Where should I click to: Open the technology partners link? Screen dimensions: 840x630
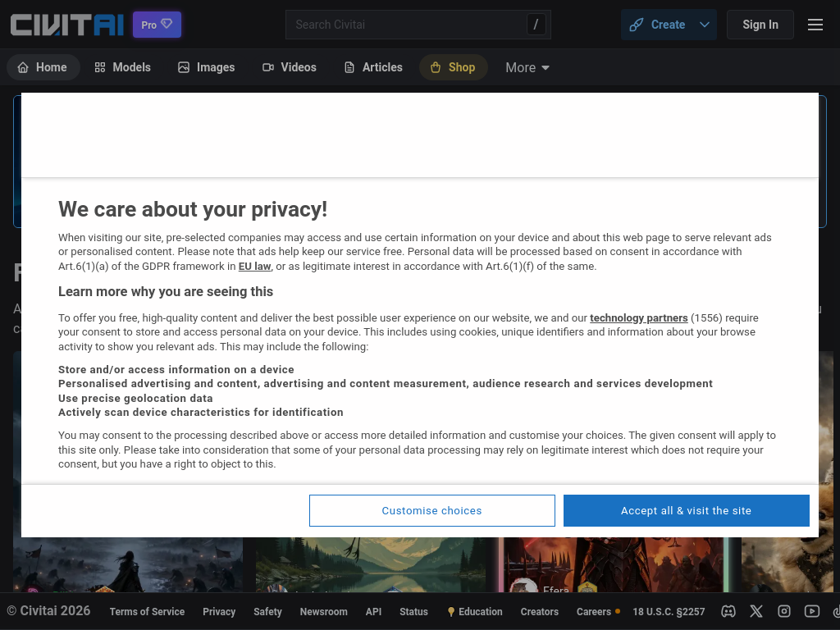tap(638, 318)
